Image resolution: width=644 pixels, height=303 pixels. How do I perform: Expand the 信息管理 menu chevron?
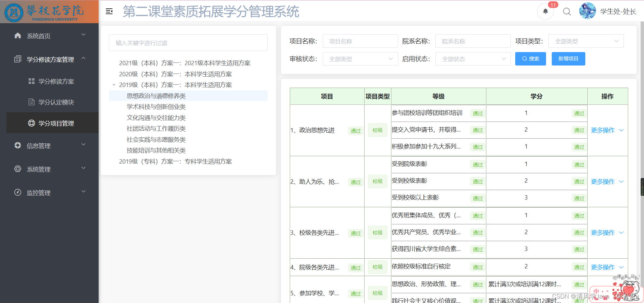click(84, 144)
